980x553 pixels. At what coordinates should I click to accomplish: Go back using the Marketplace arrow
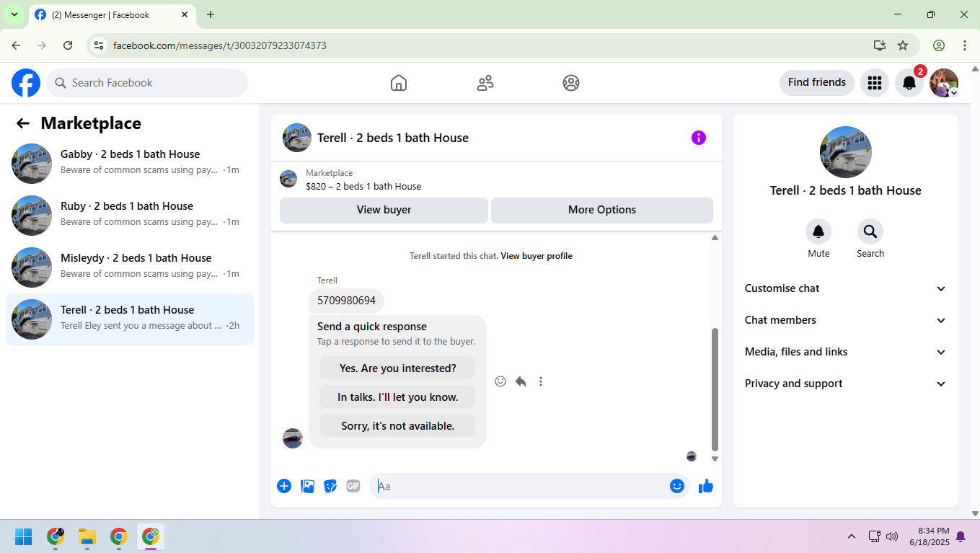[x=23, y=123]
